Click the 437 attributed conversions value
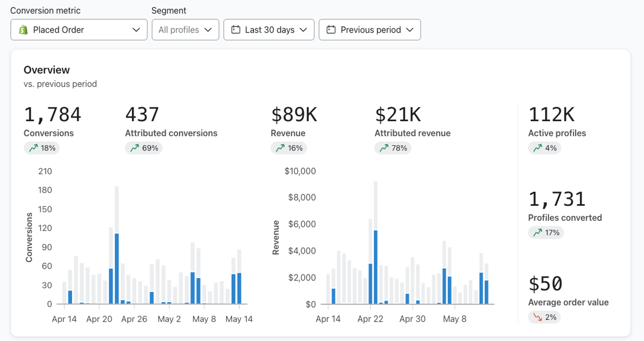Viewport: 644px width, 341px height. tap(142, 115)
